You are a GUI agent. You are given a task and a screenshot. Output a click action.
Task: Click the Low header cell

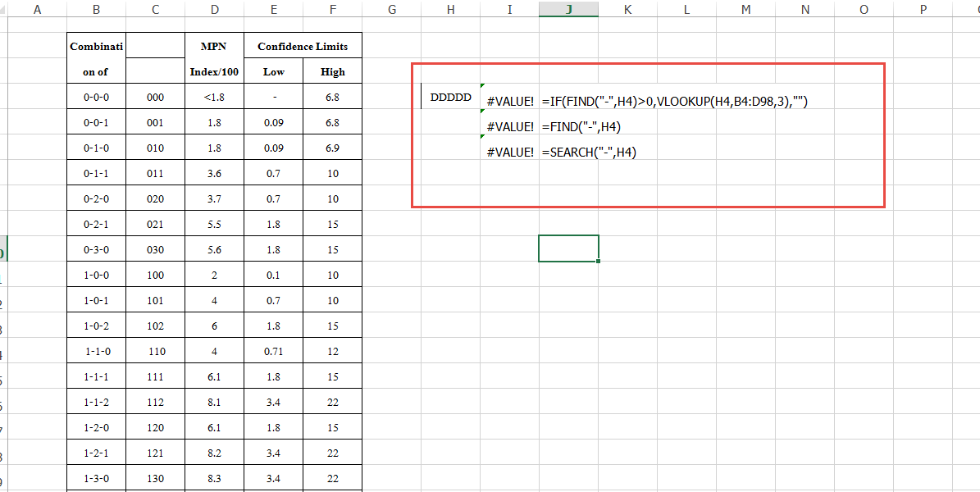274,71
